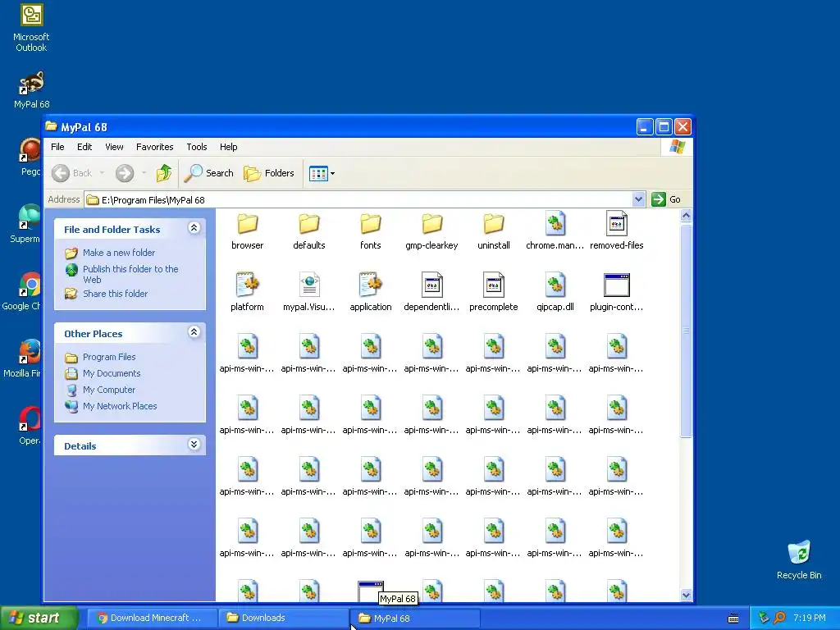Click the vertical scrollbar thumb
Screen dimensions: 840x630
click(x=686, y=331)
